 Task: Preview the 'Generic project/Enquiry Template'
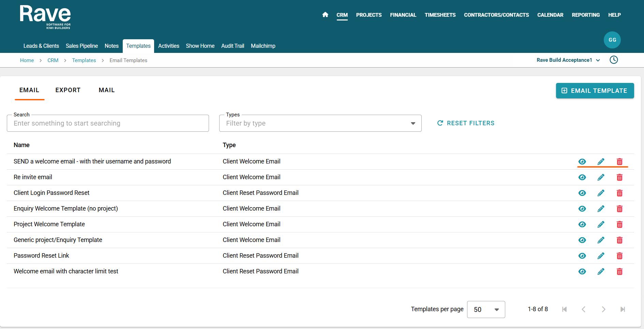click(x=582, y=240)
